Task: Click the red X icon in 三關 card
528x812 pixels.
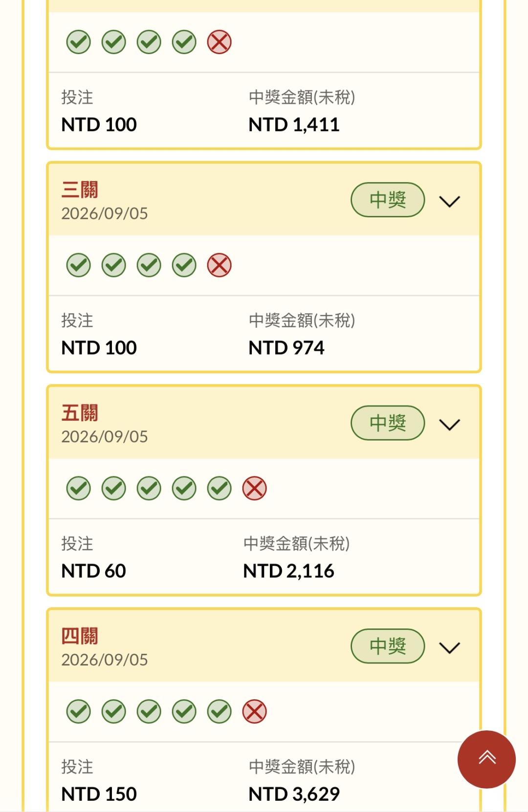Action: tap(219, 265)
